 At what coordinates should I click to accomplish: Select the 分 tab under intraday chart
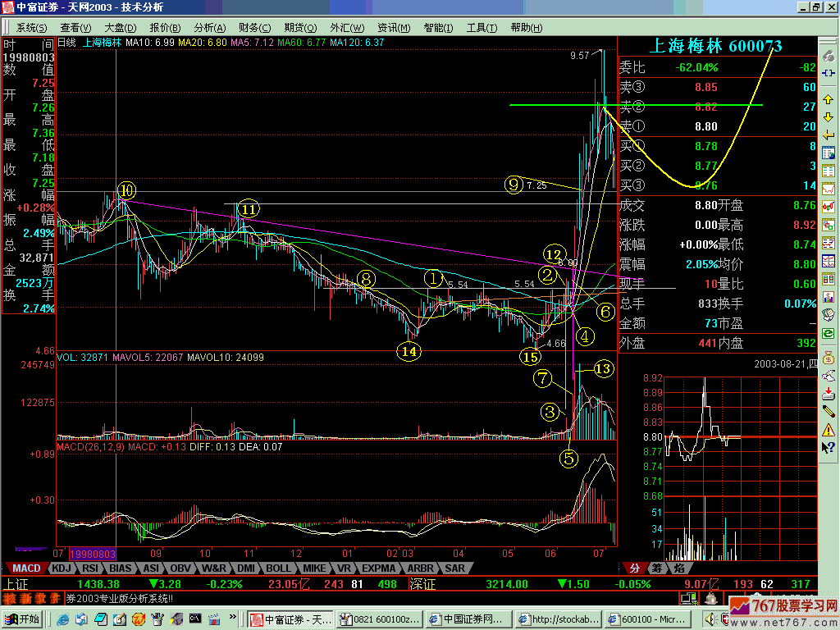pyautogui.click(x=634, y=568)
